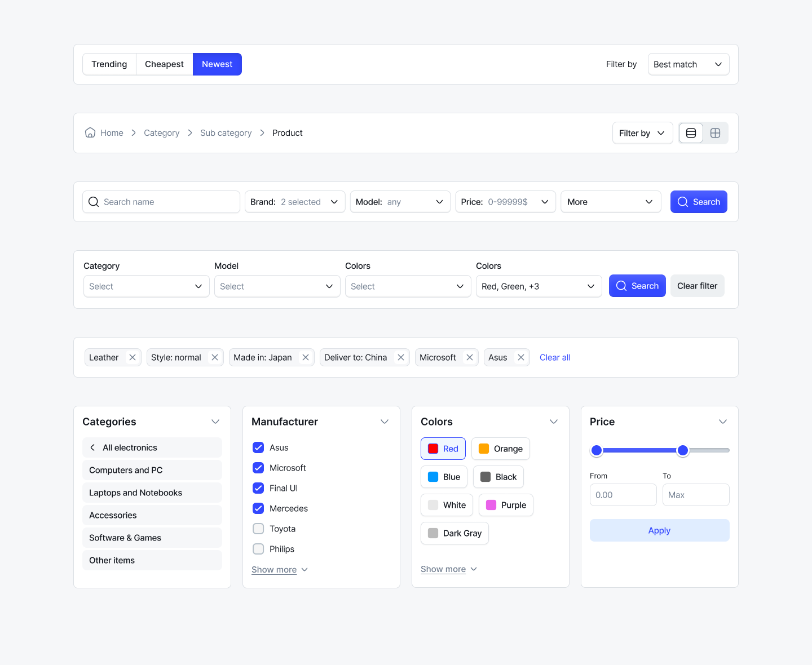Click the magnifier icon in the search field

[x=94, y=202]
